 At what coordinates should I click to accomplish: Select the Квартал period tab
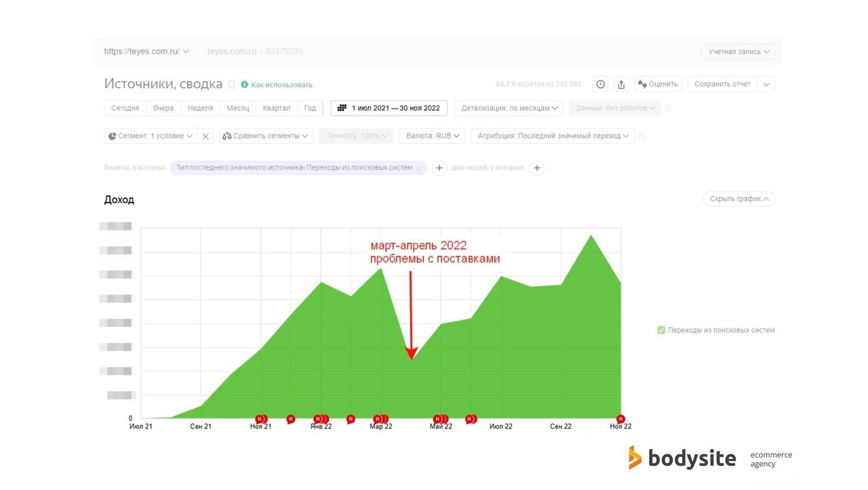pyautogui.click(x=277, y=108)
